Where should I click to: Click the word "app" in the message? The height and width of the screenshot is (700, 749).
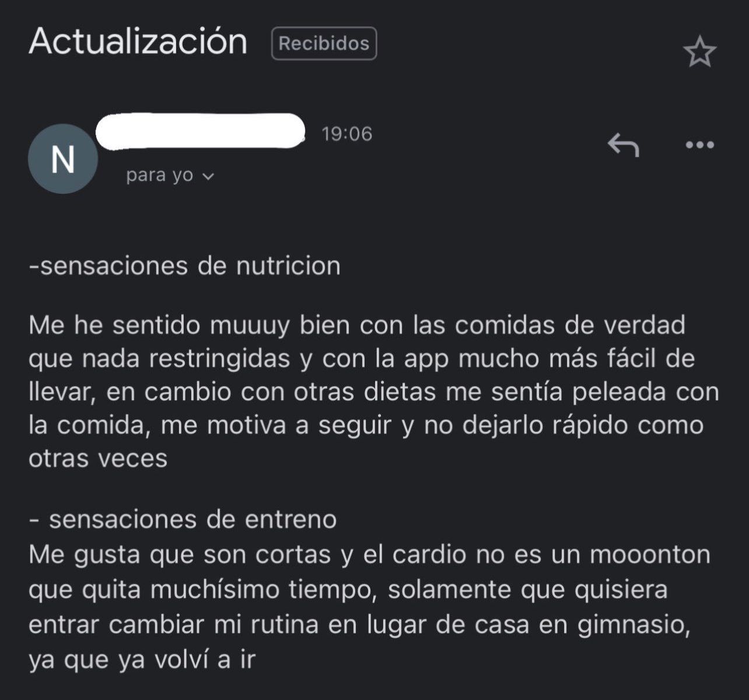point(424,359)
